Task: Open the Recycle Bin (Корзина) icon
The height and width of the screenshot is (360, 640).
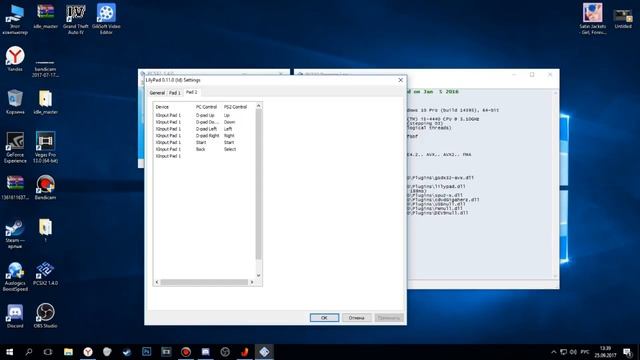Action: (x=15, y=102)
